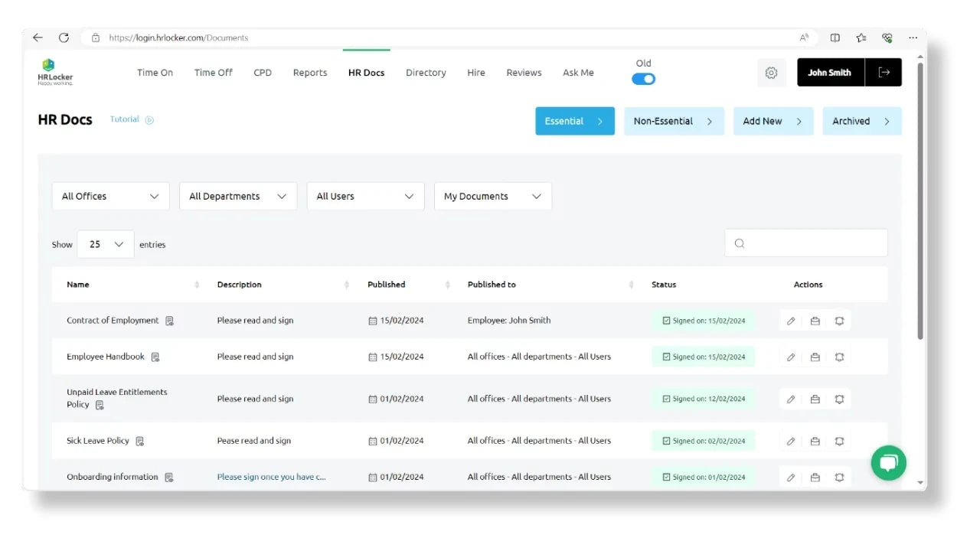Click the bell icon for Unpaid Leave Entitlements Policy
The width and height of the screenshot is (980, 551).
click(839, 399)
